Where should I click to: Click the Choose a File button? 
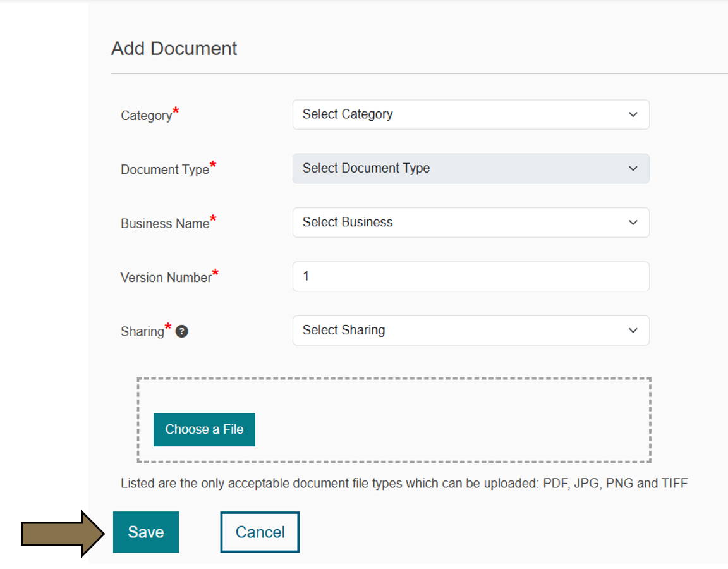204,429
